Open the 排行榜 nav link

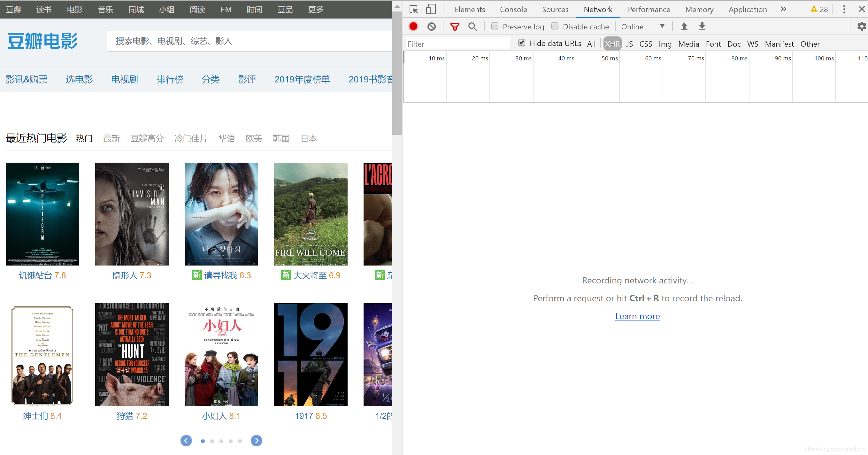[170, 79]
